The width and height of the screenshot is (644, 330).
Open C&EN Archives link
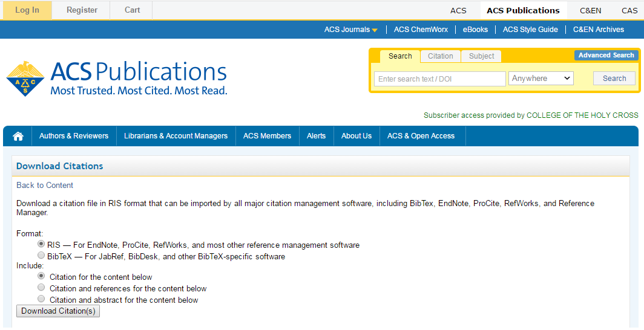pos(599,30)
